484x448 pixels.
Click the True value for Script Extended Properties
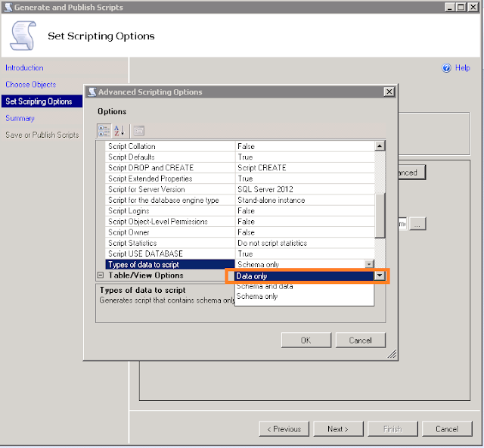tap(245, 179)
